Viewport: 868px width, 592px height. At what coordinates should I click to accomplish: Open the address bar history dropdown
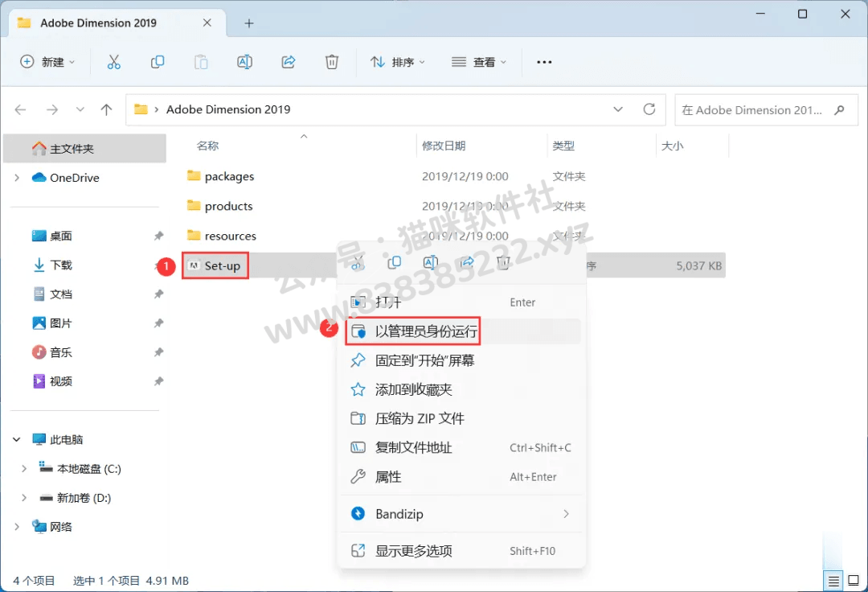point(618,109)
